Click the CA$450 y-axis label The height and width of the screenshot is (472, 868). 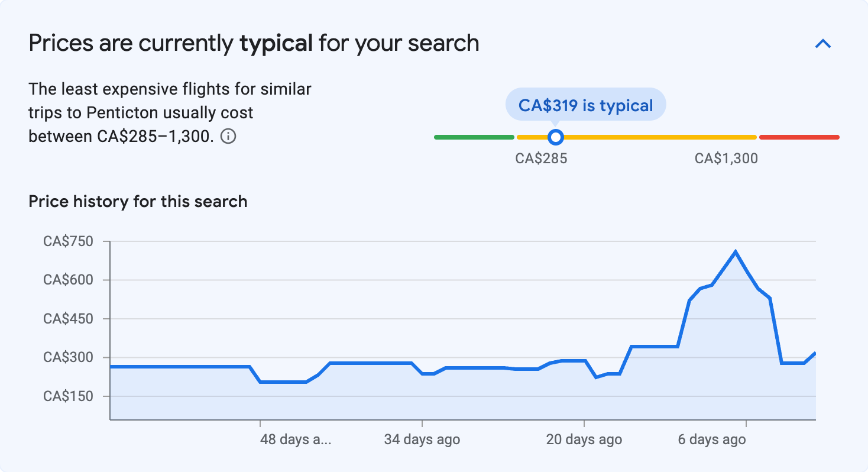[x=68, y=319]
